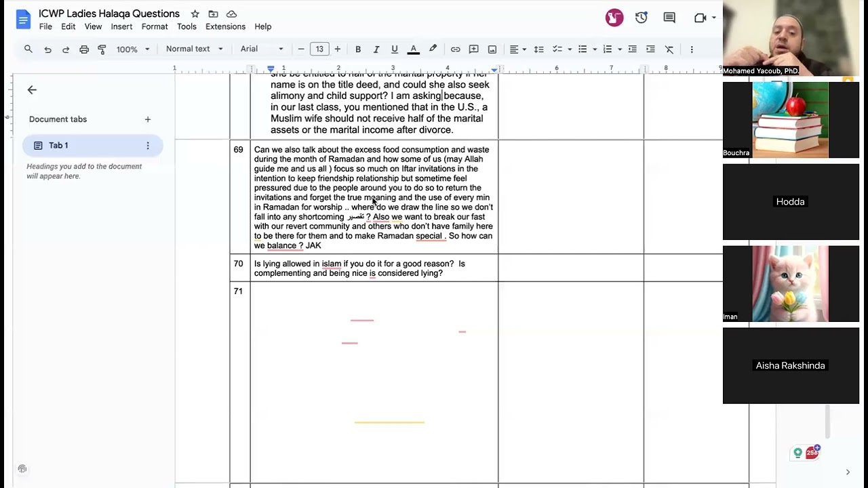The height and width of the screenshot is (488, 868).
Task: Open the View menu
Action: 94,26
